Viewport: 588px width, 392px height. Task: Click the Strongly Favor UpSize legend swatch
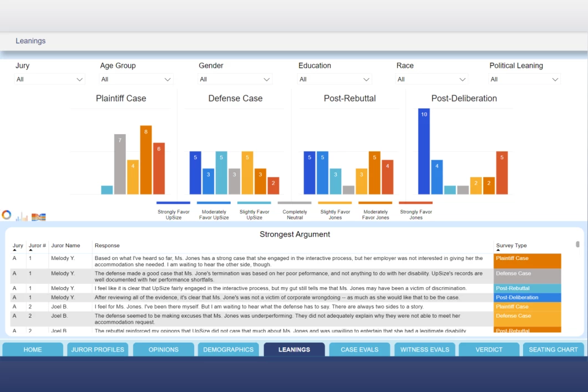173,203
